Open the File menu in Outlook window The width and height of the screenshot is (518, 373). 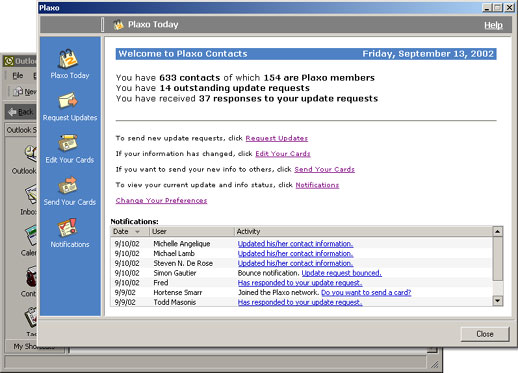coord(17,76)
